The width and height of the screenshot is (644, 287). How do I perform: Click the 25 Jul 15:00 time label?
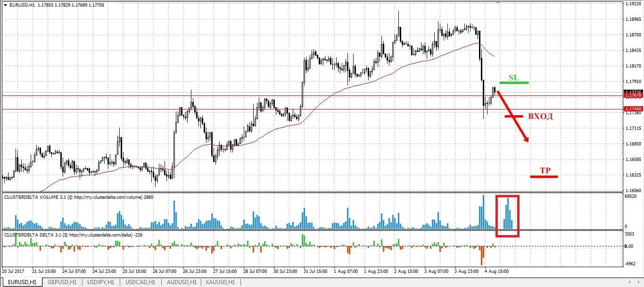click(134, 271)
